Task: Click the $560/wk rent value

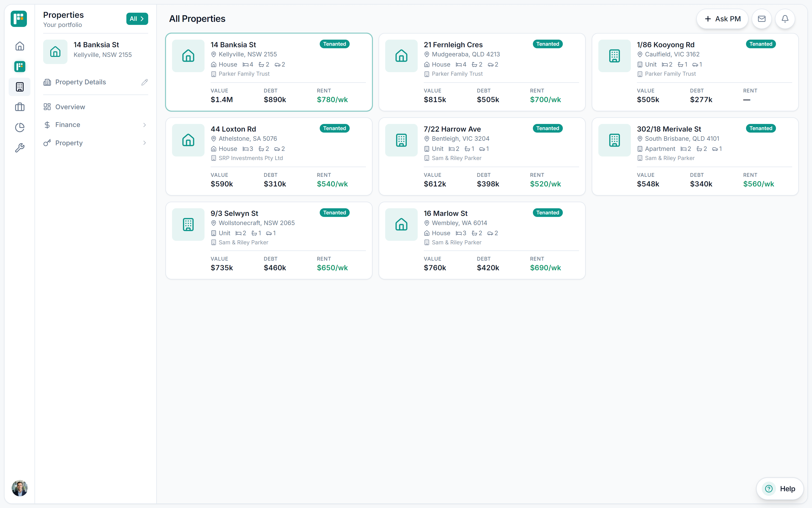Action: (x=758, y=184)
